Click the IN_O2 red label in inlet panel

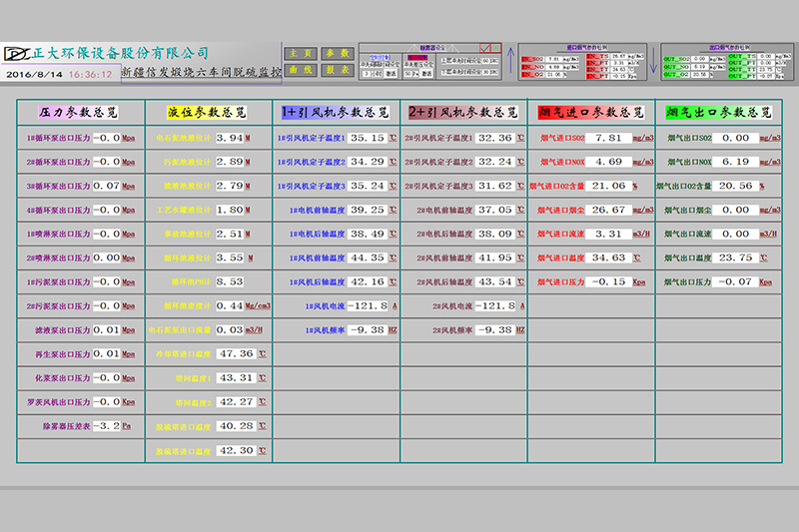532,75
